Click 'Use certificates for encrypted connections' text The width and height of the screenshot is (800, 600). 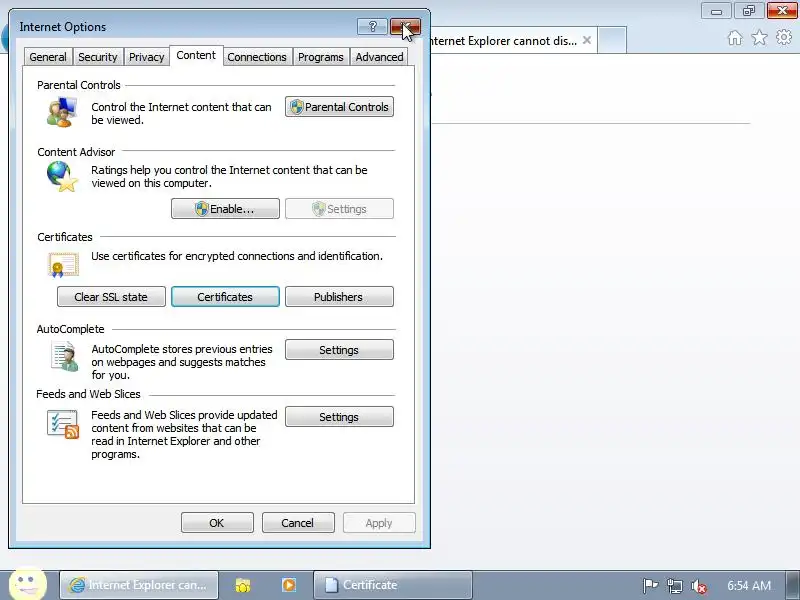(237, 256)
